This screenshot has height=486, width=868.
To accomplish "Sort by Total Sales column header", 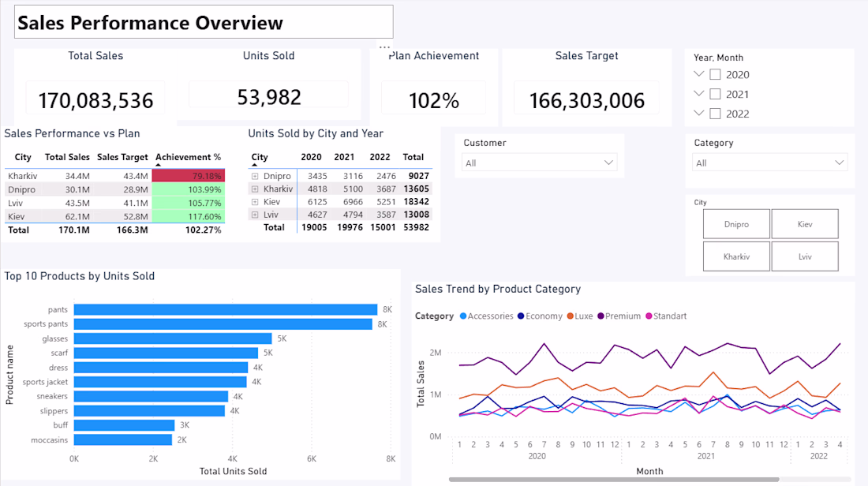I will point(67,157).
